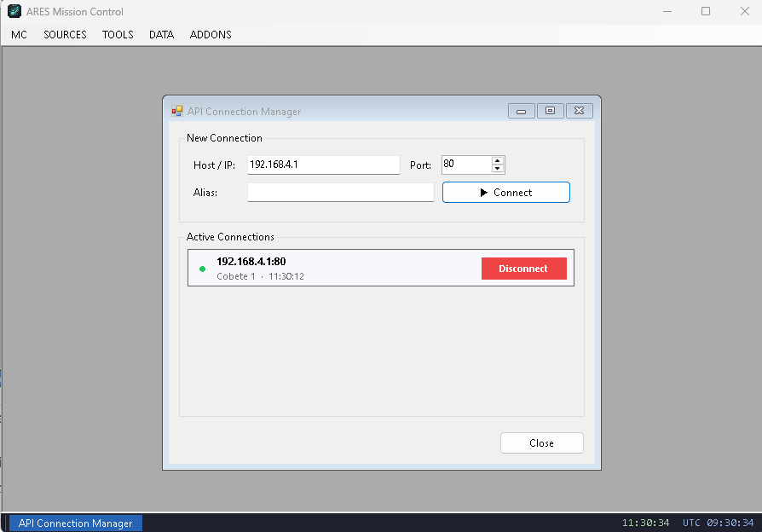Click the Host / IP: label
This screenshot has width=762, height=532.
tap(214, 165)
